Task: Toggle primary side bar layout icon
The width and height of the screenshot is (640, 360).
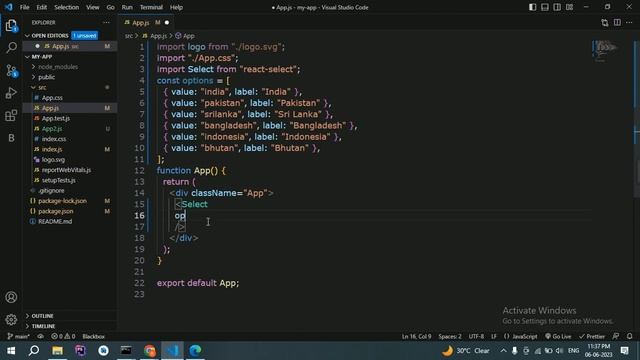Action: click(533, 7)
